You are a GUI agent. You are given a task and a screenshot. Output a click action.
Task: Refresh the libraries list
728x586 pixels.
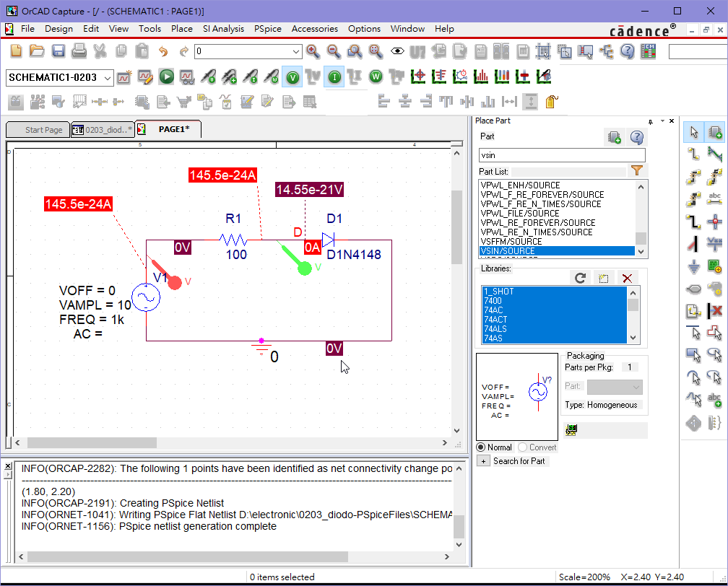click(x=580, y=278)
